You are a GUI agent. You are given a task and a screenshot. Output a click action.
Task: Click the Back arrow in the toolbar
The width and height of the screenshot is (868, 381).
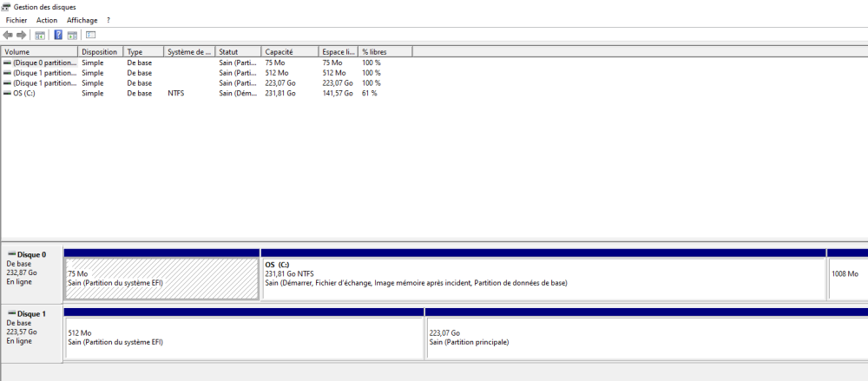[x=8, y=35]
